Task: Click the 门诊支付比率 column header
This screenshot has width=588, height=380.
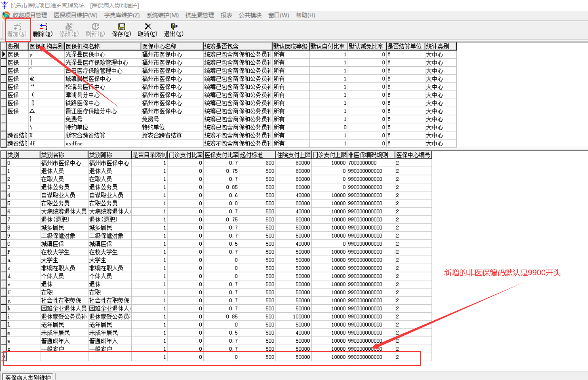Action: click(186, 155)
